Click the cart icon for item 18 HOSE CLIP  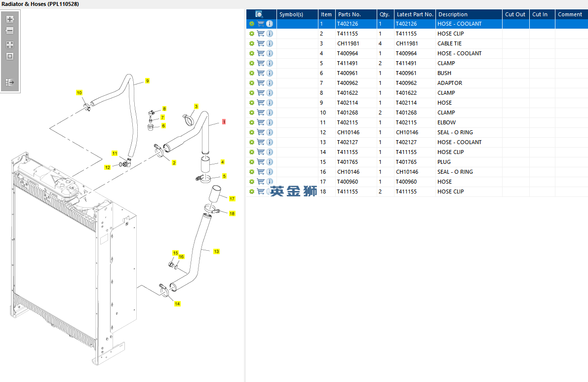click(x=261, y=191)
